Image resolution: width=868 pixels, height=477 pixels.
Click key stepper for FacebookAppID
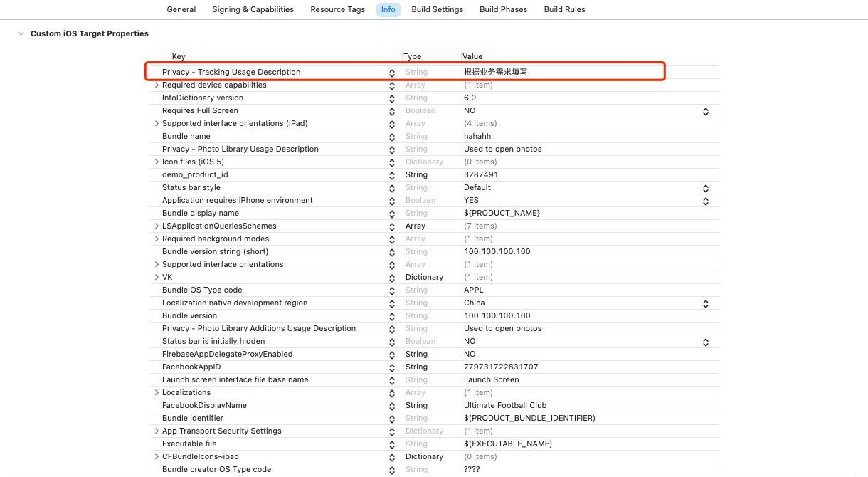pos(392,367)
